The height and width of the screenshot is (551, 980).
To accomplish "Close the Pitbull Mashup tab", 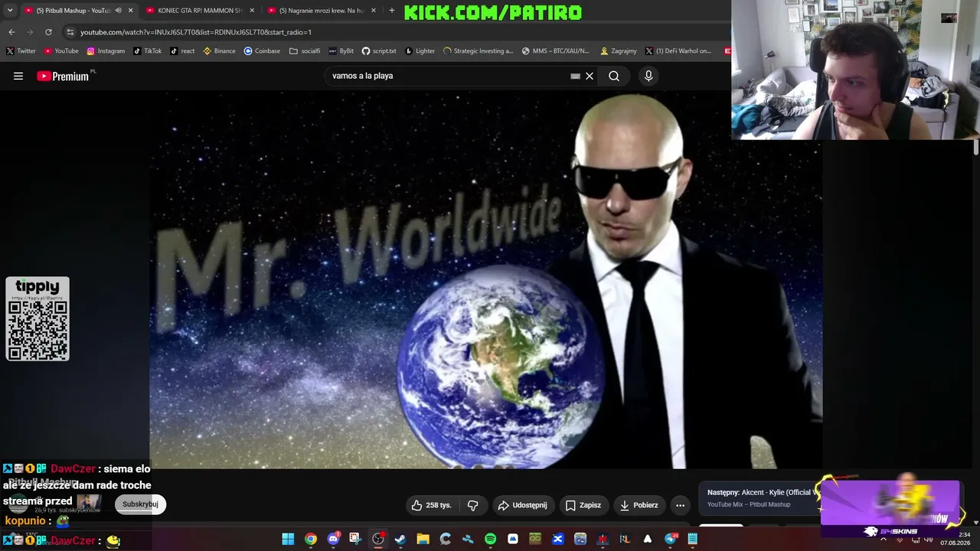I will pyautogui.click(x=130, y=11).
